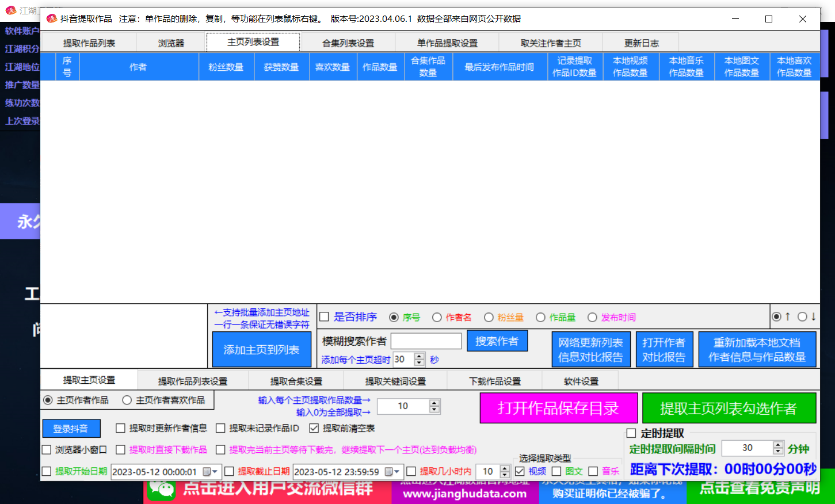Viewport: 835px width, 504px height.
Task: Open 提取关键词设置 lower tab
Action: [395, 381]
